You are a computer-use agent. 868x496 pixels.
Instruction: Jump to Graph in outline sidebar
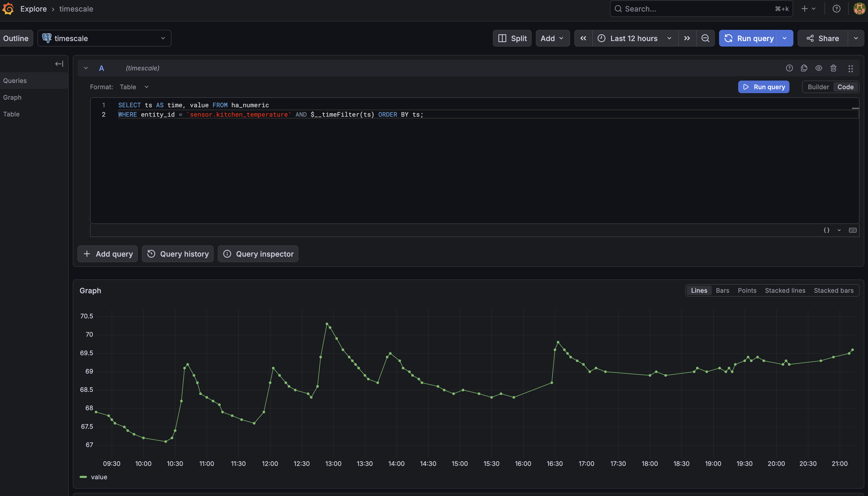[34, 97]
